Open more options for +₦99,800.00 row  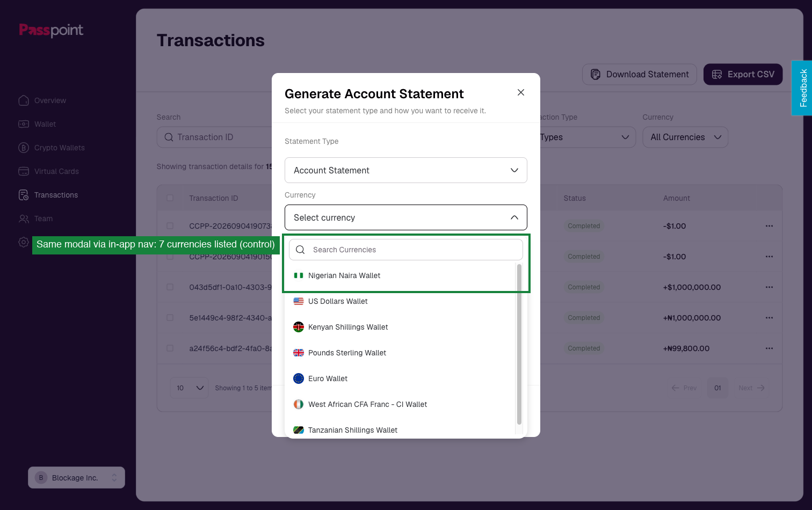click(x=770, y=348)
